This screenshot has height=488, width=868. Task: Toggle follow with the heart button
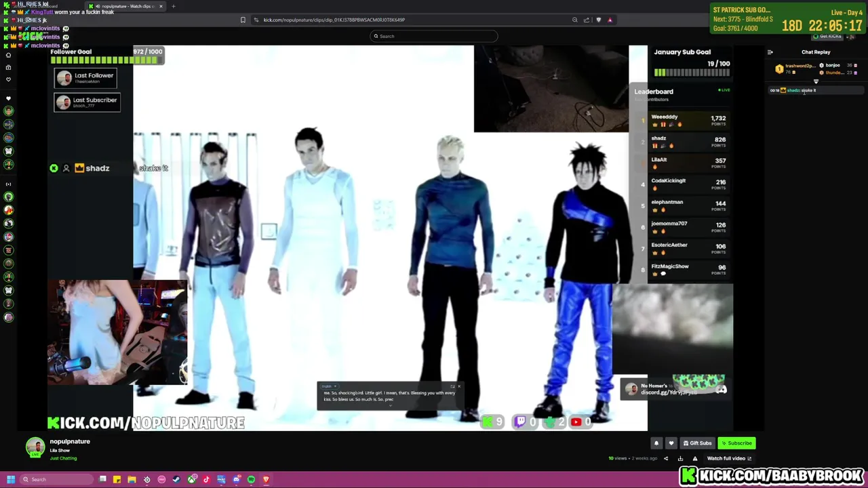pyautogui.click(x=671, y=443)
